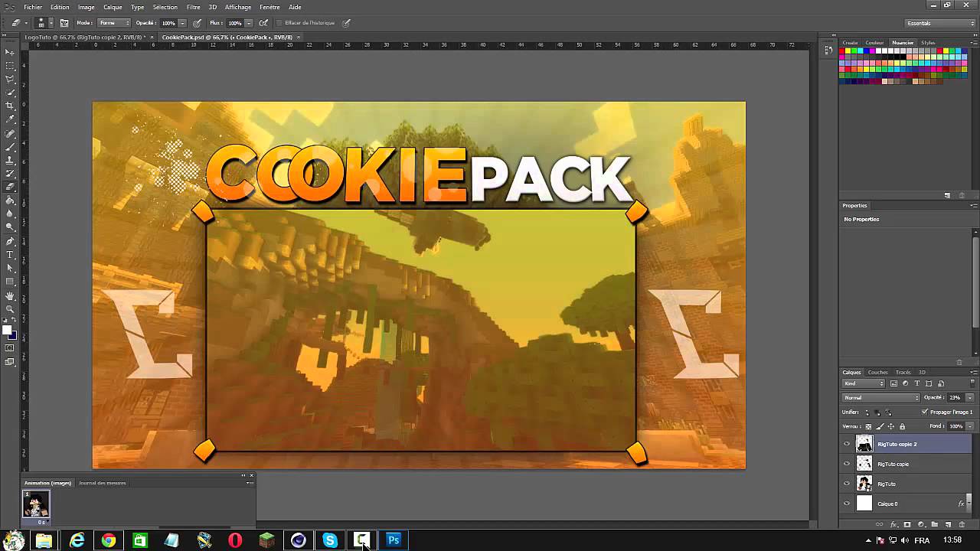Switch to the Couches tab
This screenshot has height=551, width=980.
click(x=877, y=373)
